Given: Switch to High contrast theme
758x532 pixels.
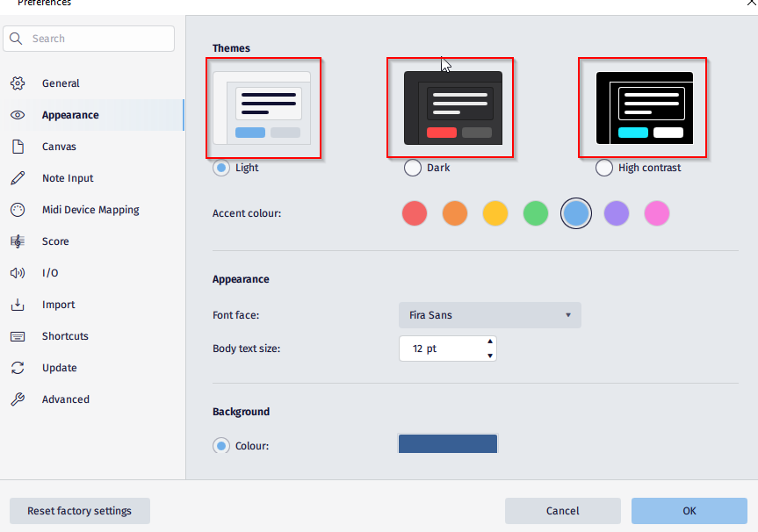Looking at the screenshot, I should click(603, 167).
